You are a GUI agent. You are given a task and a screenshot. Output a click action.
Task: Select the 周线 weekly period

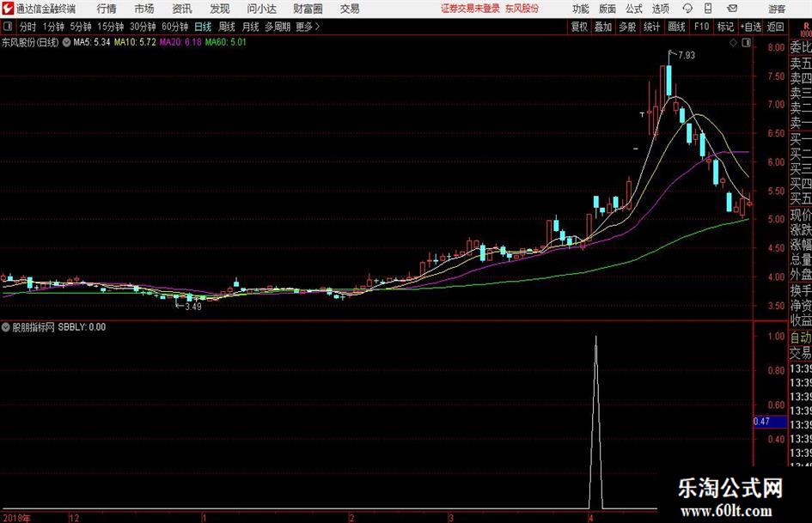227,27
